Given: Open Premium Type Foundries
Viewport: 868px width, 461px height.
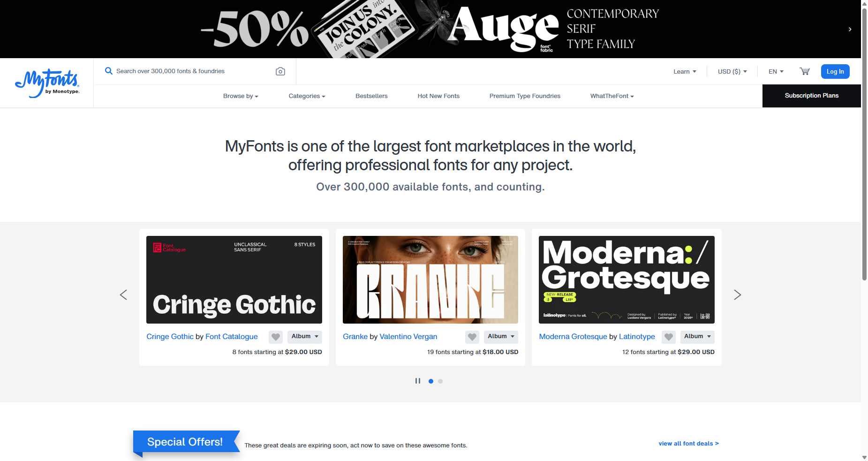Looking at the screenshot, I should [x=525, y=96].
